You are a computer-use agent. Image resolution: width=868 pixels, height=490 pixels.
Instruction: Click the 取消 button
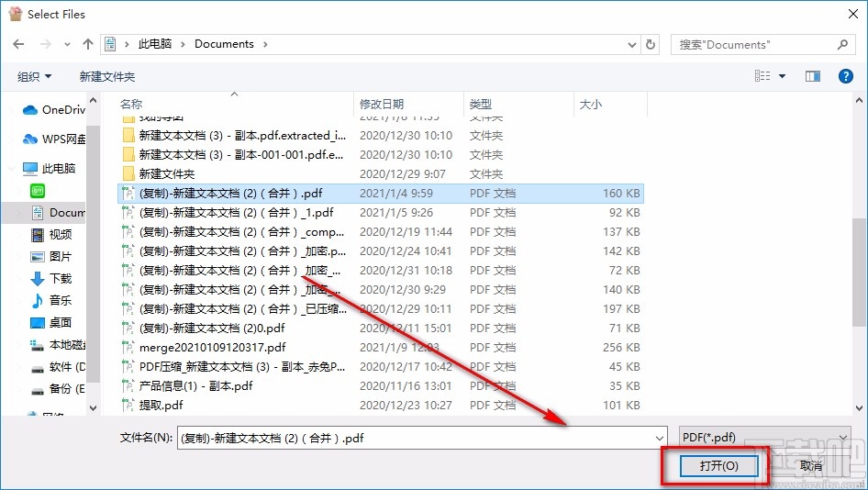coord(811,465)
